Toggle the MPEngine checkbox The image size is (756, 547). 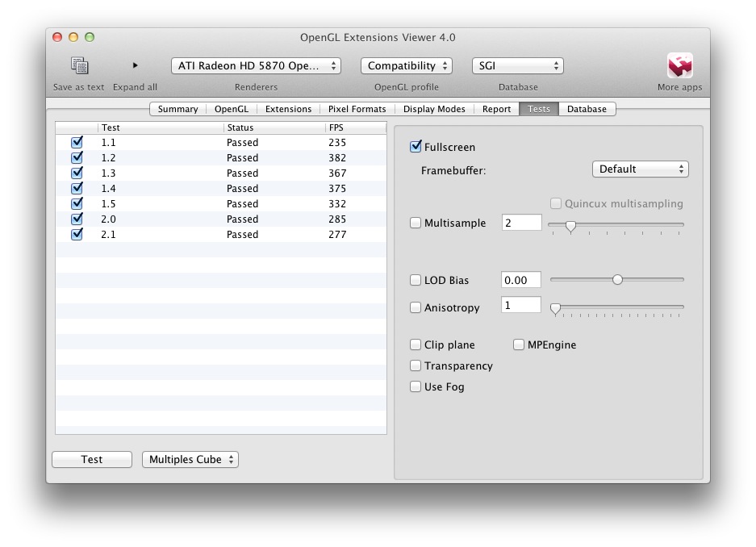pyautogui.click(x=518, y=344)
